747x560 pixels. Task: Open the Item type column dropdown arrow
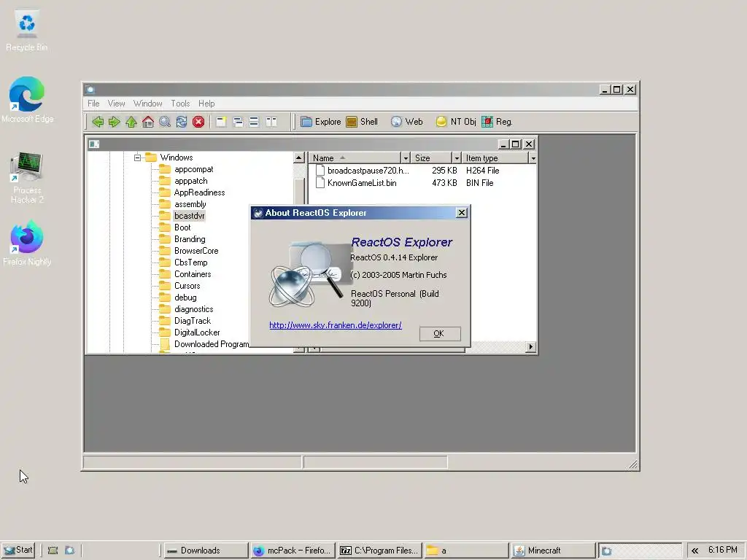[x=533, y=158]
